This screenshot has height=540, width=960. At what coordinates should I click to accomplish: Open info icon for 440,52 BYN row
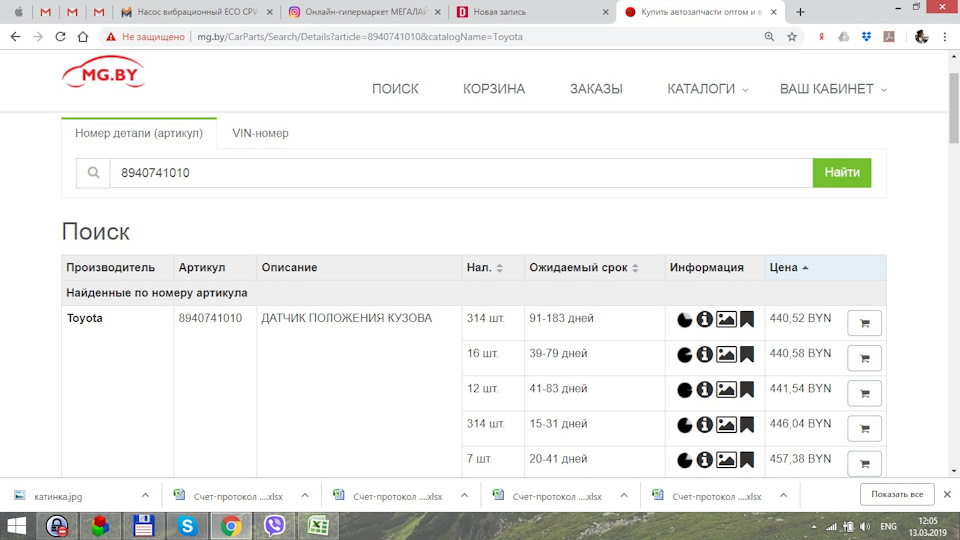[x=705, y=319]
